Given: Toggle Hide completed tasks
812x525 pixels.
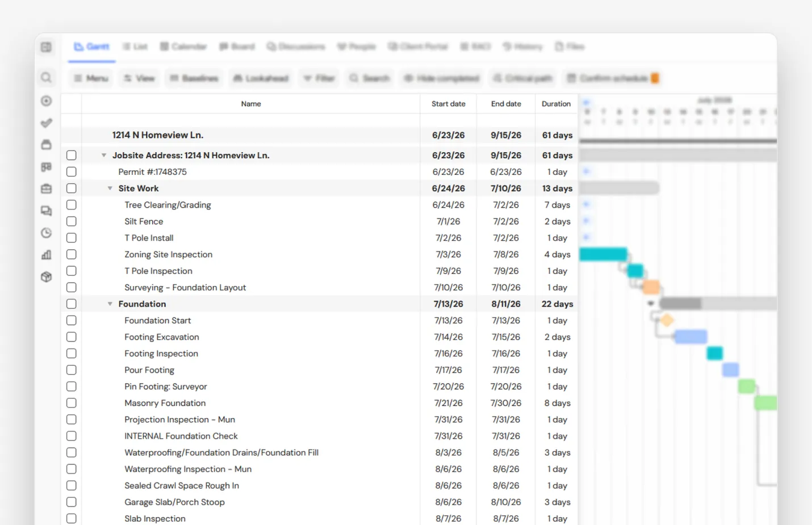Looking at the screenshot, I should 442,78.
